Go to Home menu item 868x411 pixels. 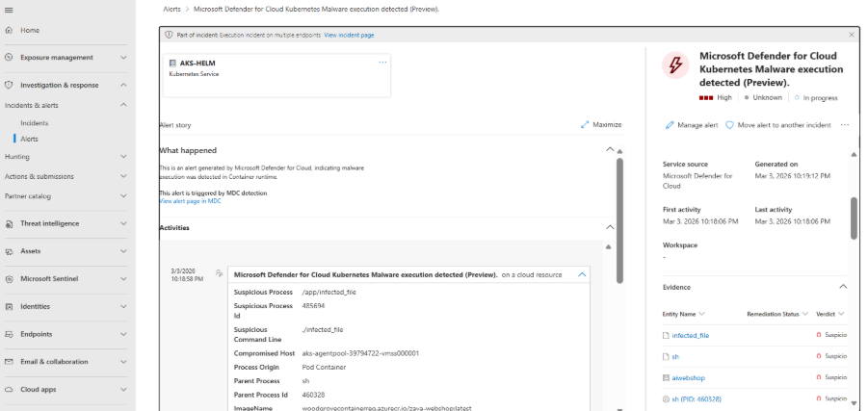click(x=30, y=31)
